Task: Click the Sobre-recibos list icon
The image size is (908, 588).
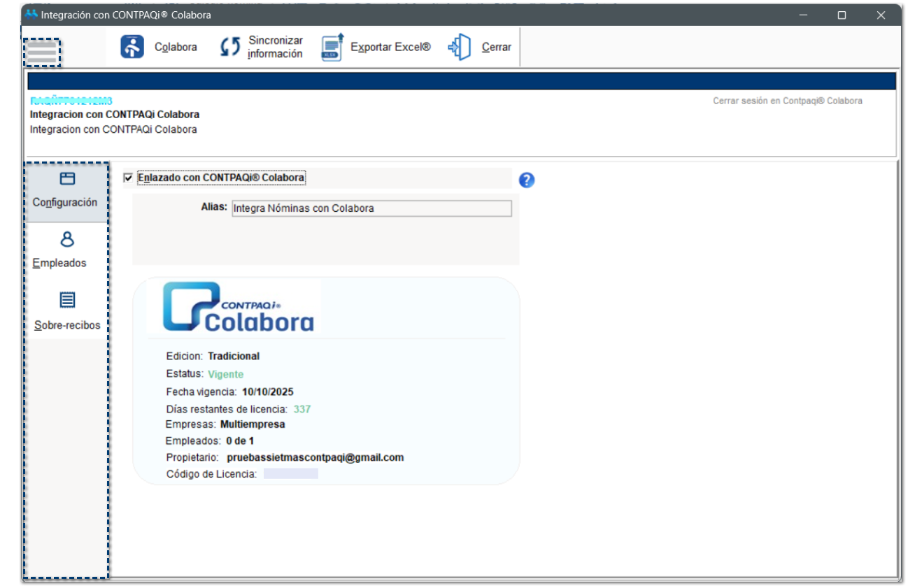Action: pyautogui.click(x=67, y=301)
